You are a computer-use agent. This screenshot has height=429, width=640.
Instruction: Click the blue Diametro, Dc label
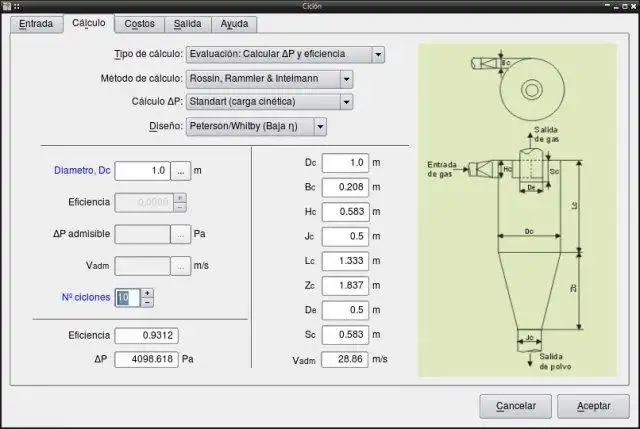[x=82, y=171]
